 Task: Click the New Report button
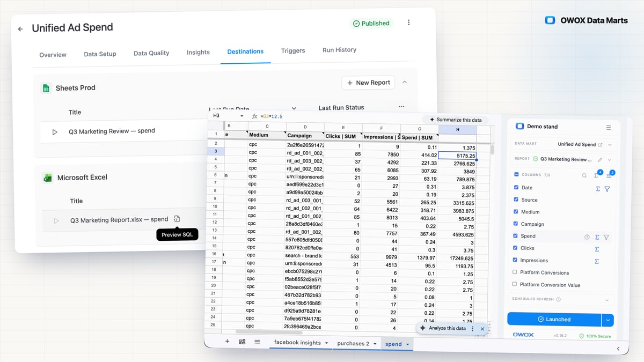pyautogui.click(x=368, y=83)
